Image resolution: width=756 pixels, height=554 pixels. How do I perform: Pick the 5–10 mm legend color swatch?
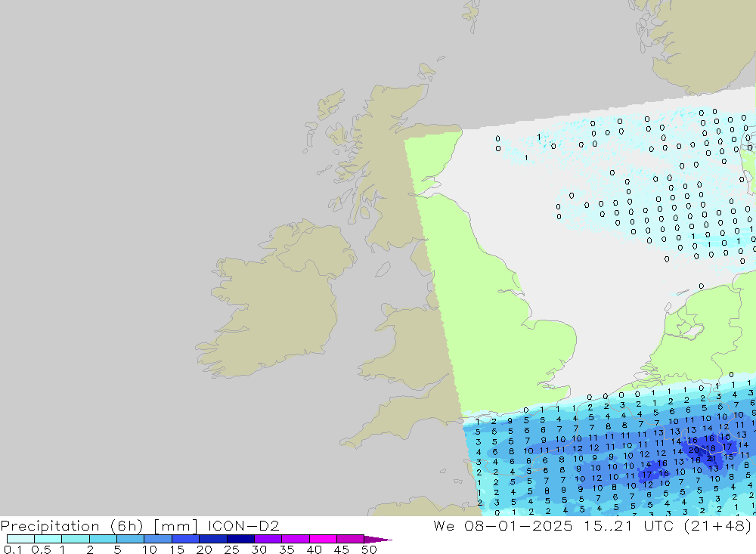coord(130,539)
